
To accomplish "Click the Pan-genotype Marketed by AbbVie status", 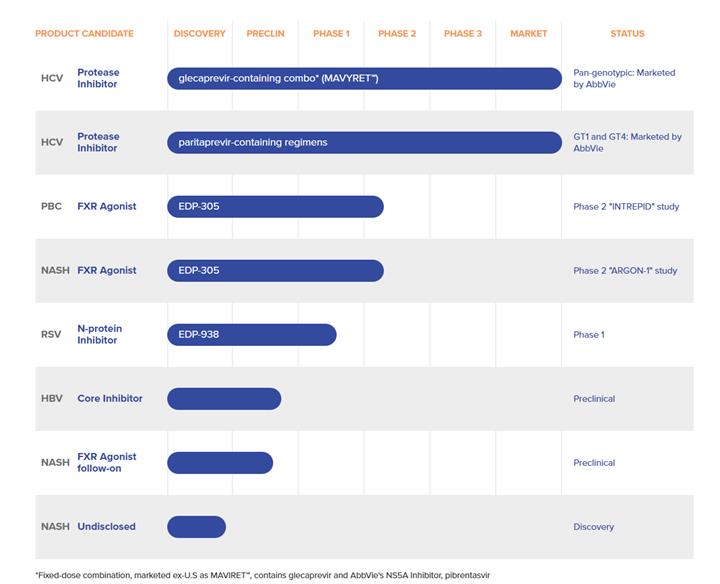I will click(624, 78).
